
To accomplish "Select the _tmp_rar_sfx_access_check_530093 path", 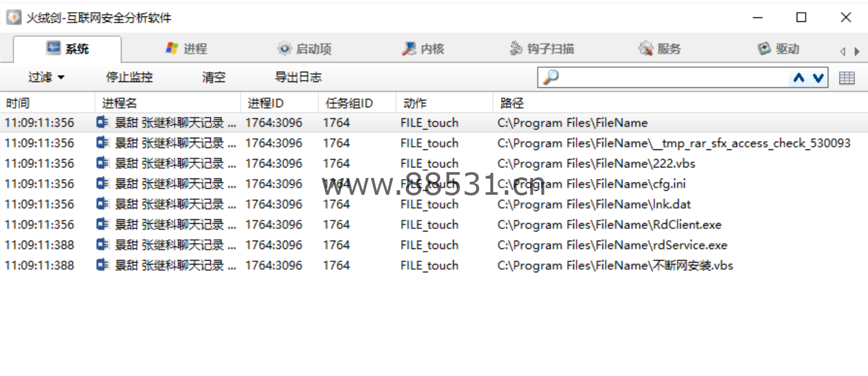I will point(674,143).
